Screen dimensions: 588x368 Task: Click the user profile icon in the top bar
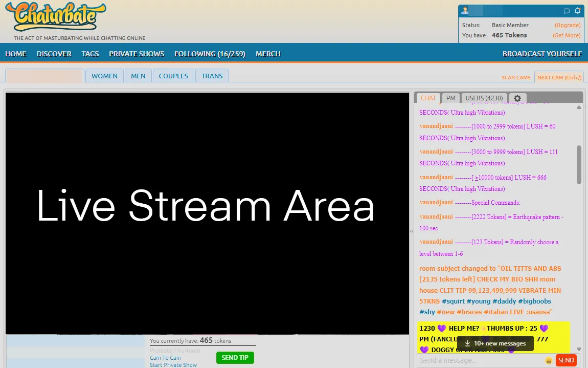coord(465,10)
